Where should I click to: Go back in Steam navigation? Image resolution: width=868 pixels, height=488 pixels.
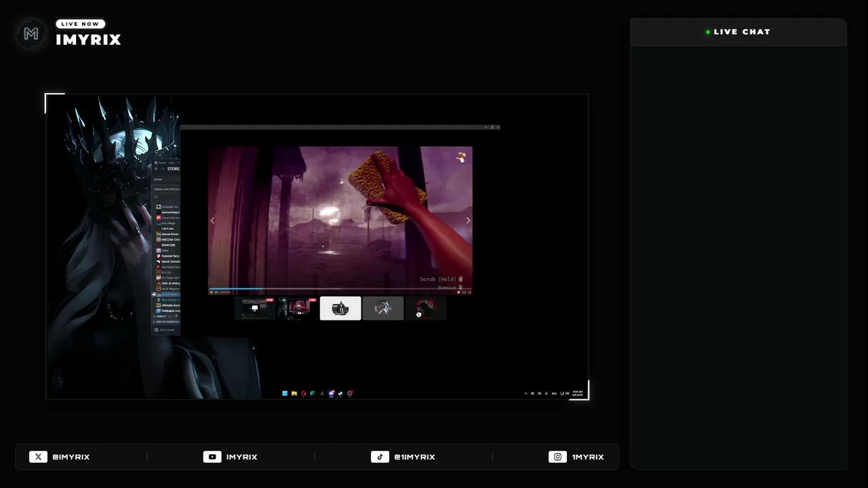click(156, 169)
